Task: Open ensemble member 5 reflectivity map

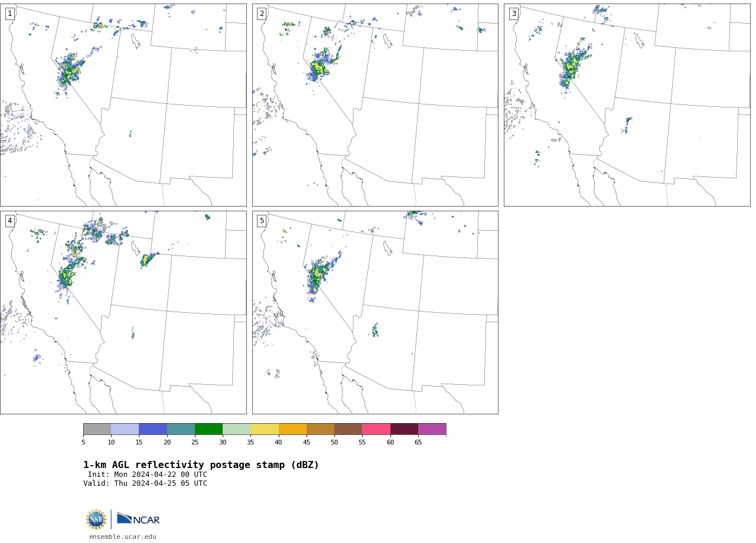Action: [375, 312]
